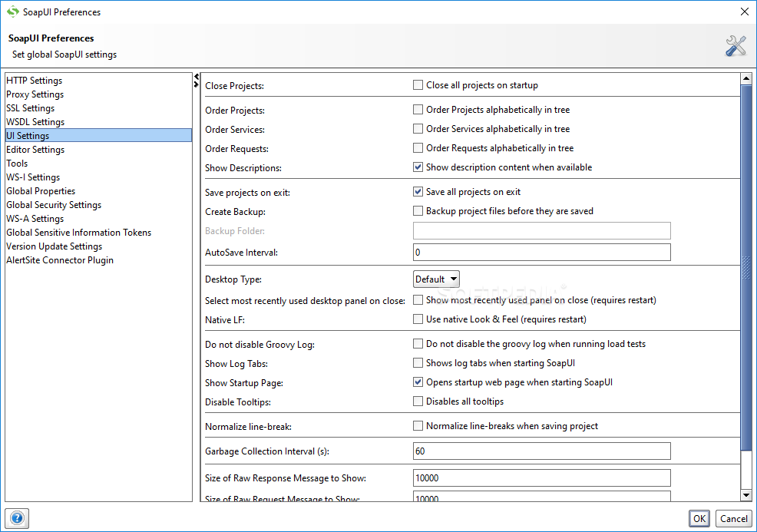Image resolution: width=757 pixels, height=532 pixels.
Task: Enable Close all projects on startup
Action: tap(418, 85)
